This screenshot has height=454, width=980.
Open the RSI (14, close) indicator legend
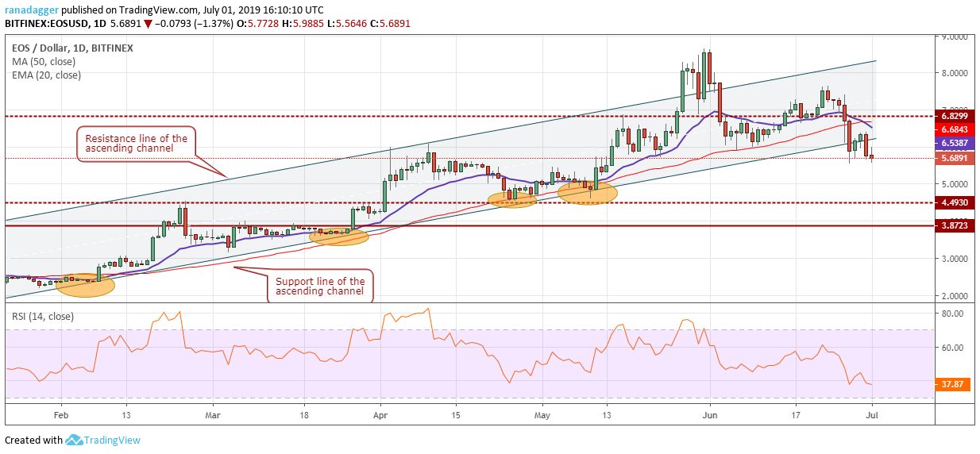tap(42, 316)
